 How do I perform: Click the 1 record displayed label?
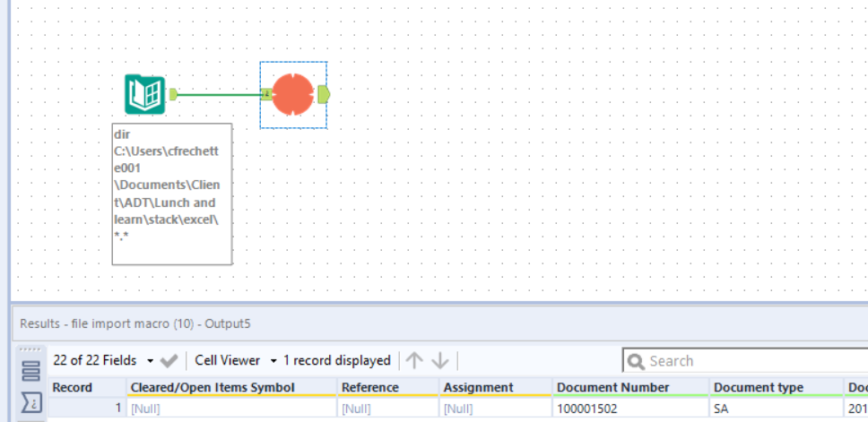[x=336, y=360]
